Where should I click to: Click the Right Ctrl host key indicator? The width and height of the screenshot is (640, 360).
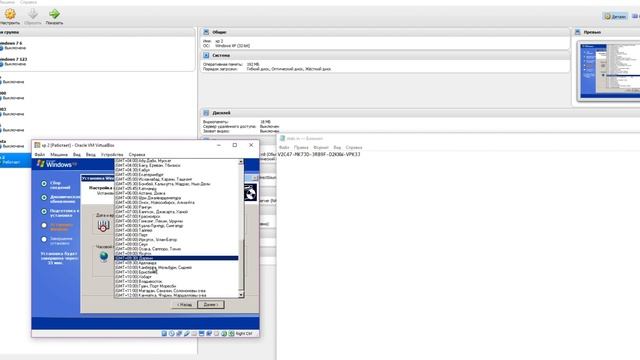[x=244, y=333]
